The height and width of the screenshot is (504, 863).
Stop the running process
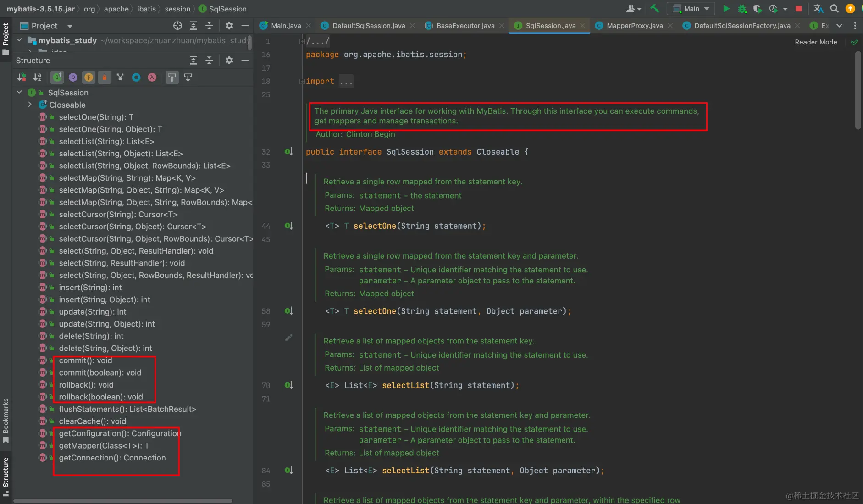[798, 9]
